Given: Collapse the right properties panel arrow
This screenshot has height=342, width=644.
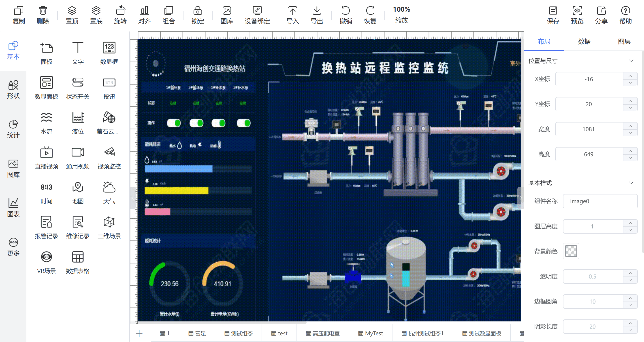Looking at the screenshot, I should (x=520, y=198).
